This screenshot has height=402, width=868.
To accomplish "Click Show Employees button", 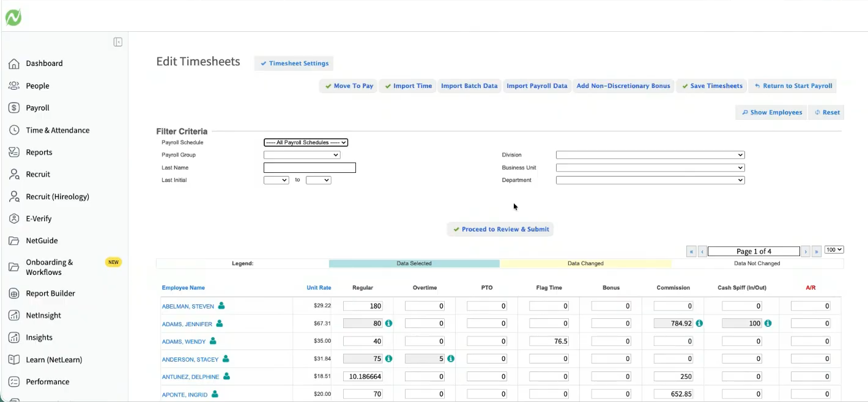I will pos(771,112).
